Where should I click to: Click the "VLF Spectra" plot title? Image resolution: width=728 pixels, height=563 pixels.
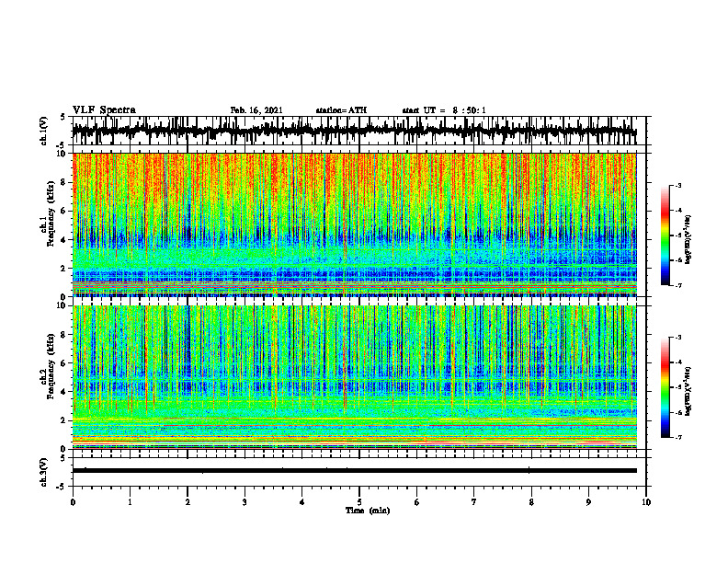pyautogui.click(x=104, y=110)
